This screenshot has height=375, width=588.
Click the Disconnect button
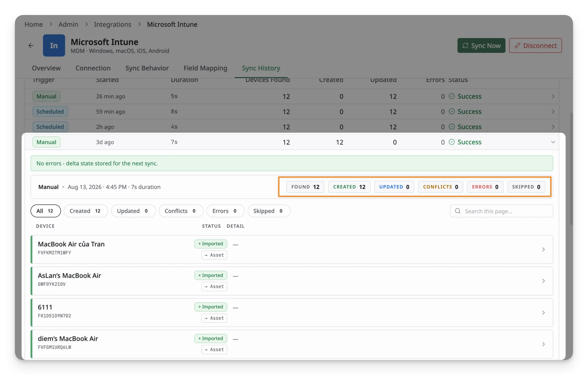point(535,45)
